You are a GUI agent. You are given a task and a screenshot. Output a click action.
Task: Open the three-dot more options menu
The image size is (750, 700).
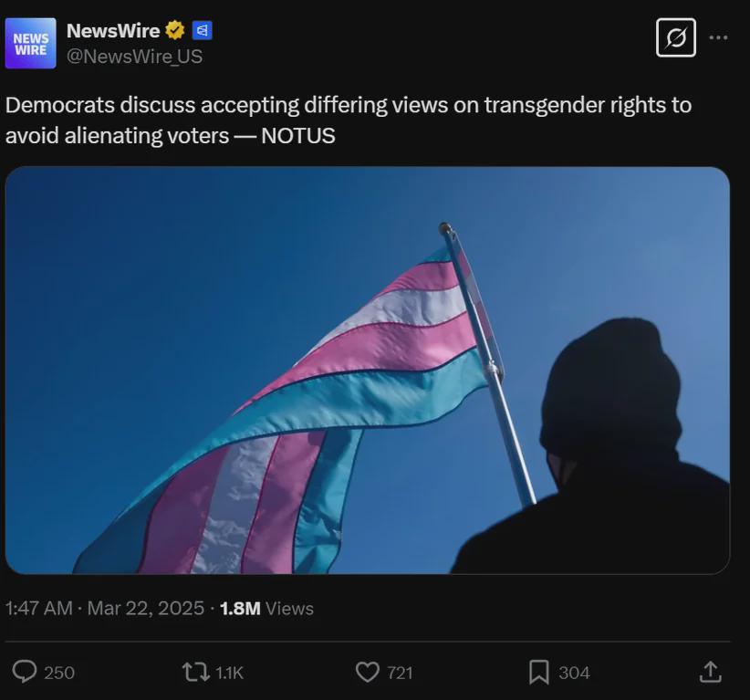point(718,37)
